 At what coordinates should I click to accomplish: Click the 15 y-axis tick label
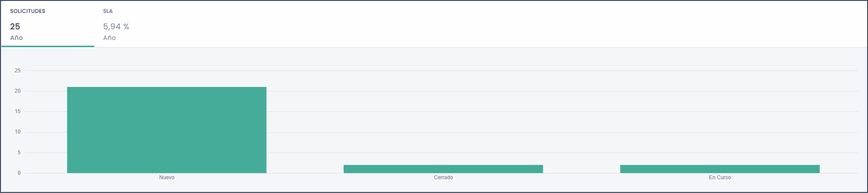[x=18, y=111]
